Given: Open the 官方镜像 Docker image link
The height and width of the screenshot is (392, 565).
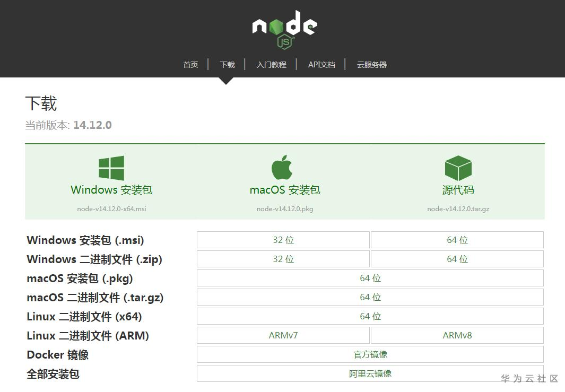Looking at the screenshot, I should tap(370, 354).
